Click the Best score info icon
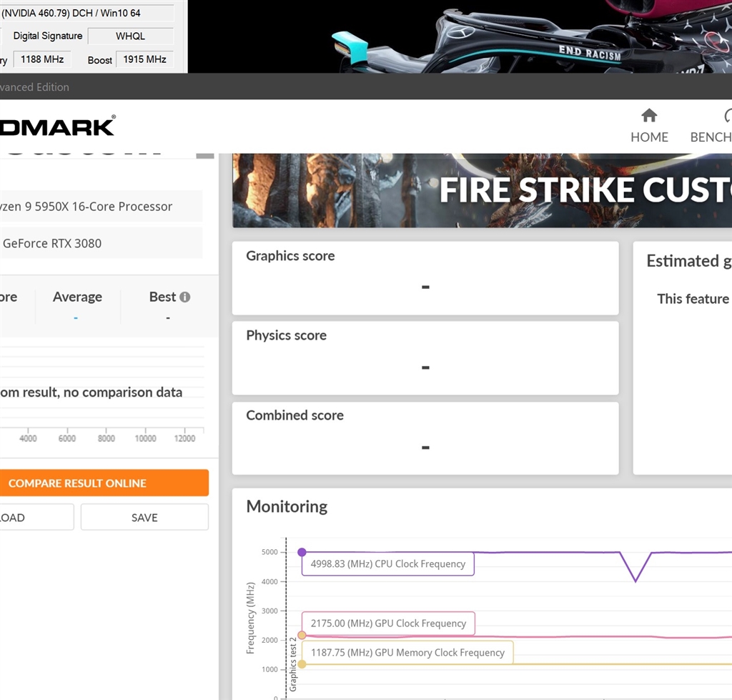732x700 pixels. pos(185,297)
